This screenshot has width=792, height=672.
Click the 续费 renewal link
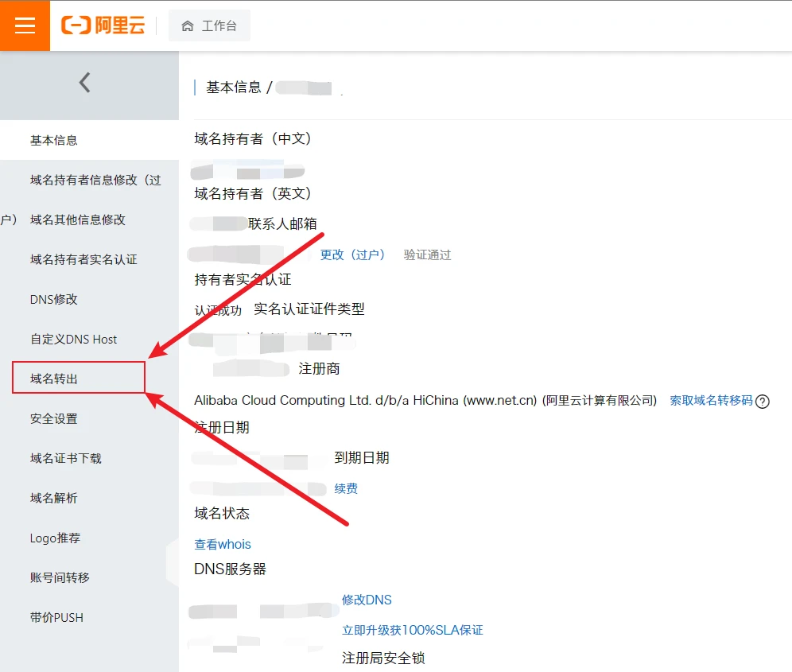pos(346,488)
